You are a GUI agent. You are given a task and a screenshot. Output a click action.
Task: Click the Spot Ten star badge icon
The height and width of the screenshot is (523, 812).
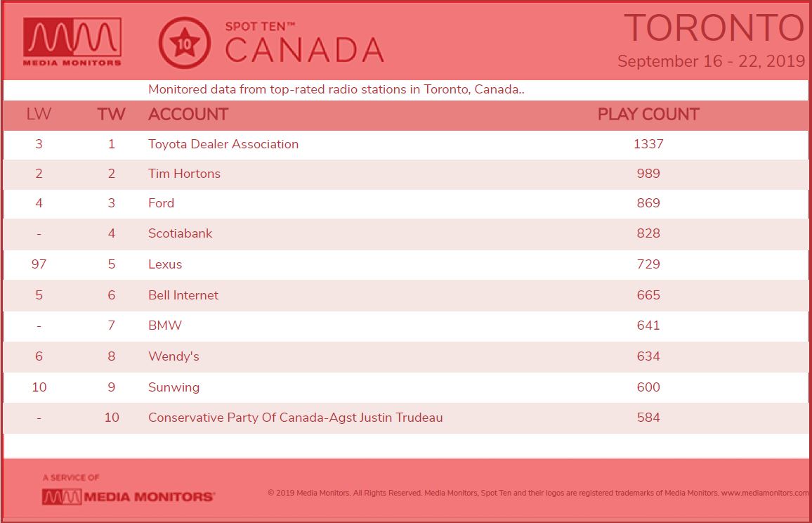tap(184, 43)
